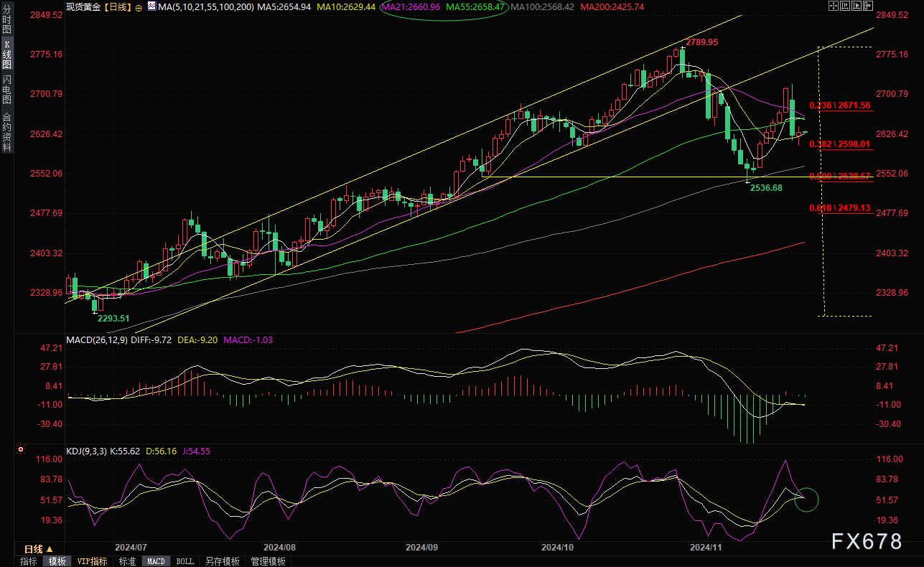Image resolution: width=924 pixels, height=567 pixels.
Task: Toggle the BOLL indicator template
Action: point(184,561)
